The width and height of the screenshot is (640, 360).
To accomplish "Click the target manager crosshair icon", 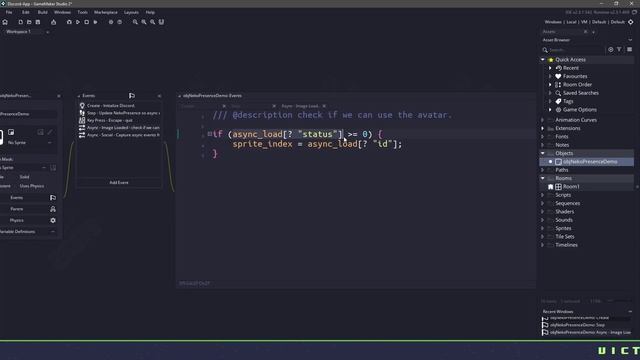I will click(631, 22).
